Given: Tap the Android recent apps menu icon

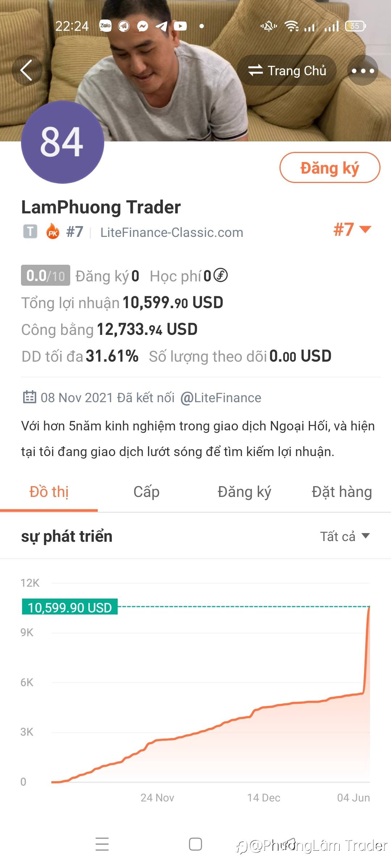Looking at the screenshot, I should (x=102, y=844).
